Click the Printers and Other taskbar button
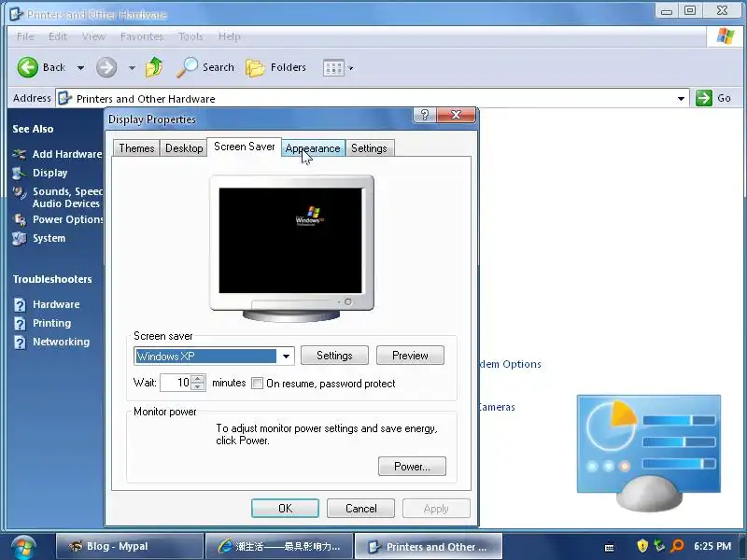This screenshot has height=560, width=747. point(429,547)
